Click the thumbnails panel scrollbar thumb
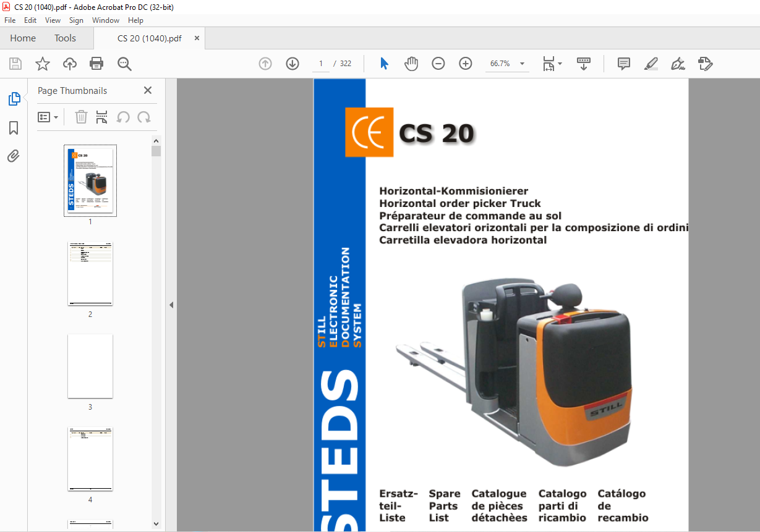This screenshot has height=532, width=760. [x=156, y=151]
